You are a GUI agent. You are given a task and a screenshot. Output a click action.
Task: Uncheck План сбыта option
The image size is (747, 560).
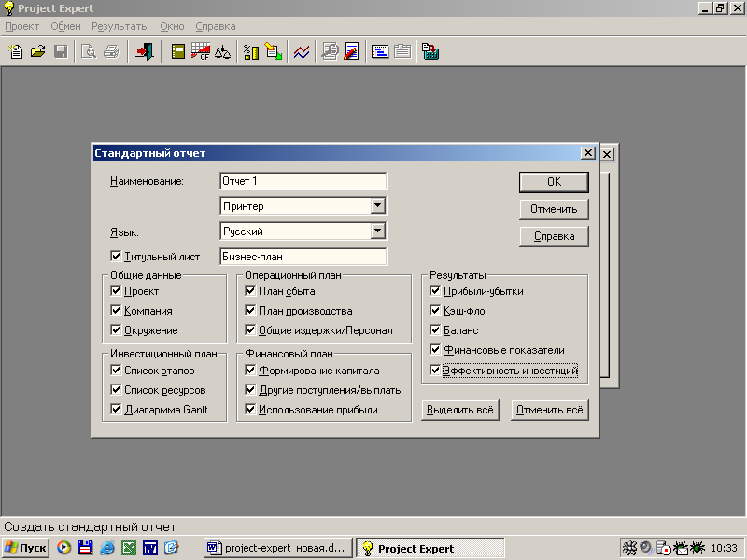pyautogui.click(x=250, y=290)
